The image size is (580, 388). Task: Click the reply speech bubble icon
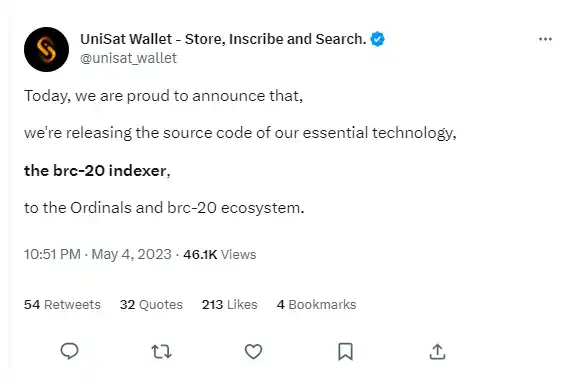(69, 351)
